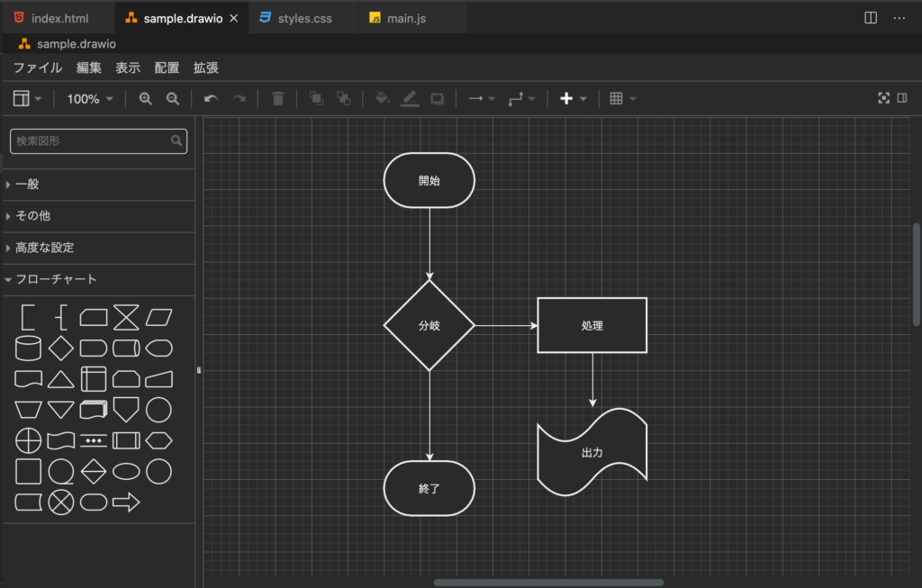Screen dimensions: 922x588
Task: Click the redo arrow icon
Action: (239, 99)
